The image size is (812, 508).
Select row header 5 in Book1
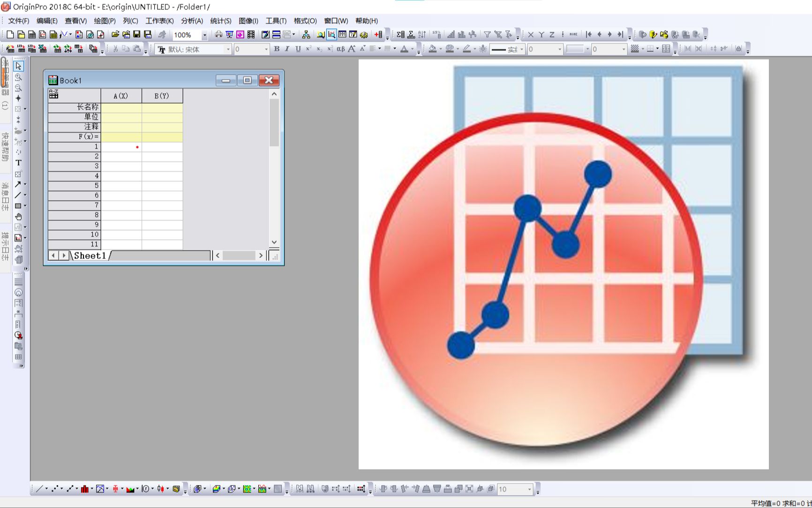point(74,186)
